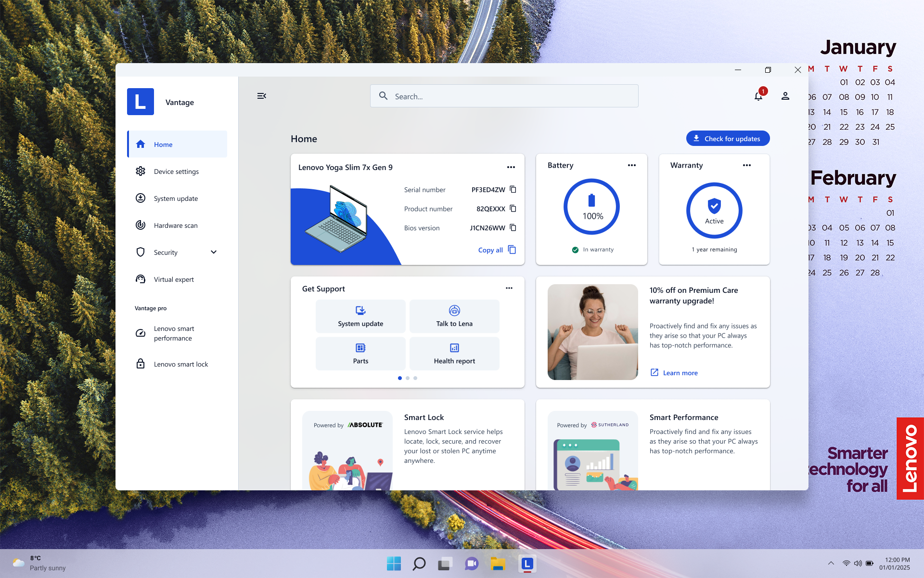Minimize the Vantage window
Screen dimensions: 924x578
(738, 70)
